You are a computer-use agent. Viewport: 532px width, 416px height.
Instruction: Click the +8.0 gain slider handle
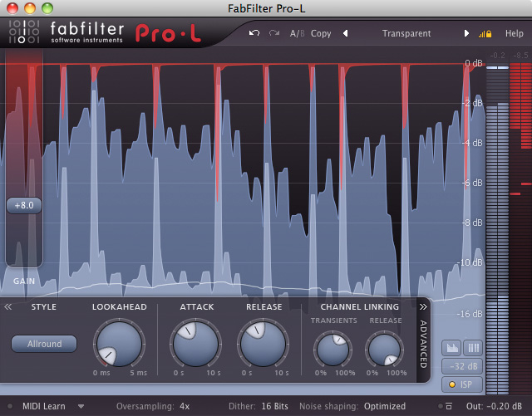point(23,205)
